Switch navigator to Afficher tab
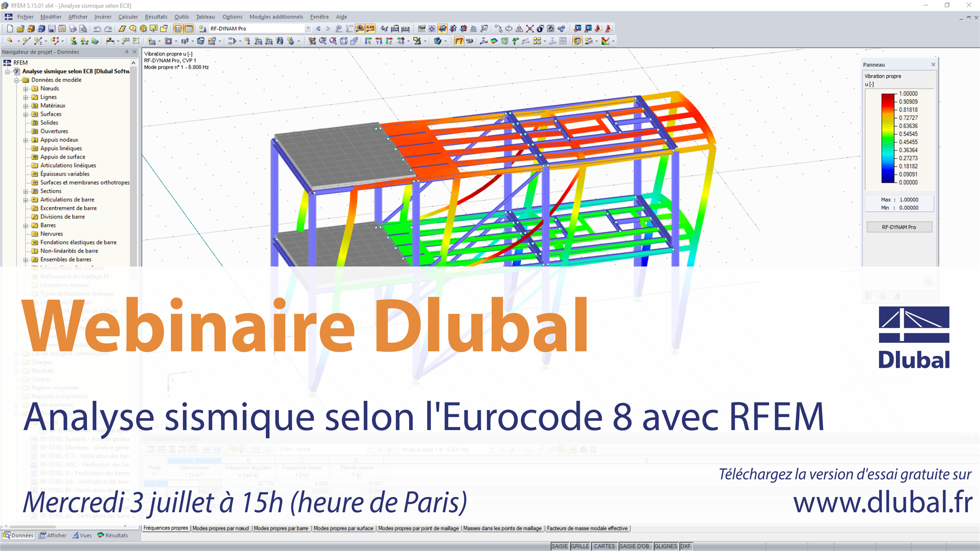This screenshot has width=980, height=551. [x=53, y=536]
